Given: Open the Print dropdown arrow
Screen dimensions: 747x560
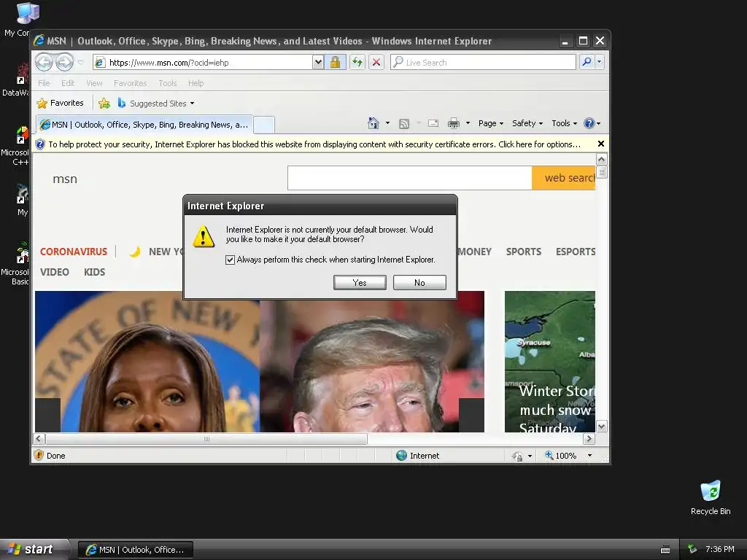Looking at the screenshot, I should click(x=468, y=123).
